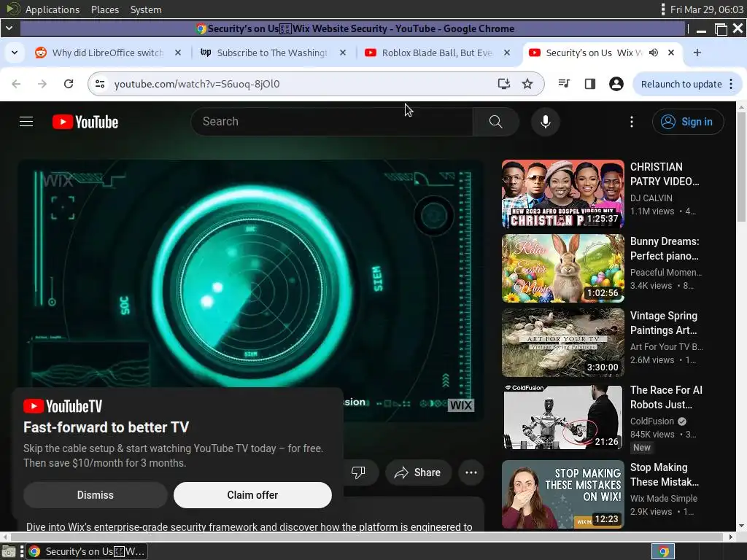The image size is (747, 560).
Task: Expand the tab search dropdown arrow
Action: click(15, 52)
